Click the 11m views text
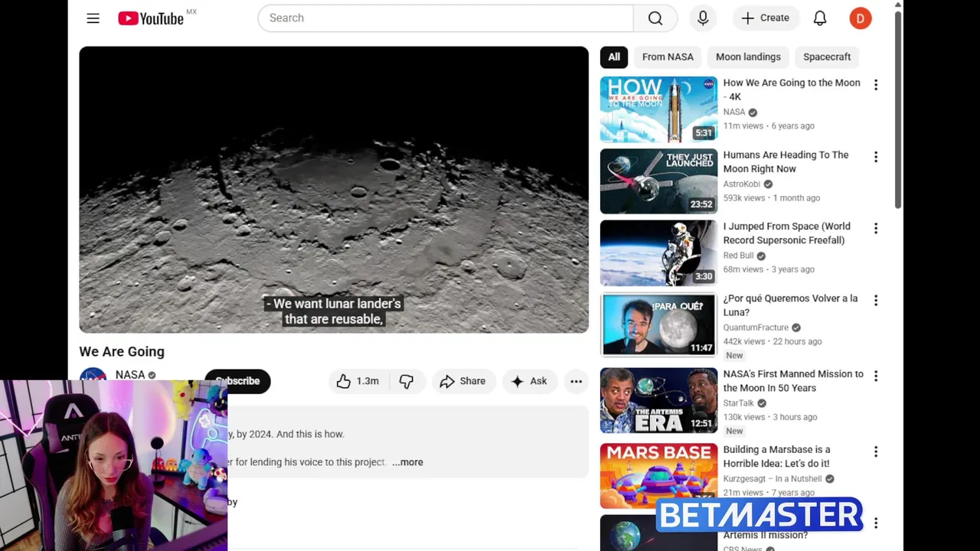The width and height of the screenshot is (980, 551). 743,126
